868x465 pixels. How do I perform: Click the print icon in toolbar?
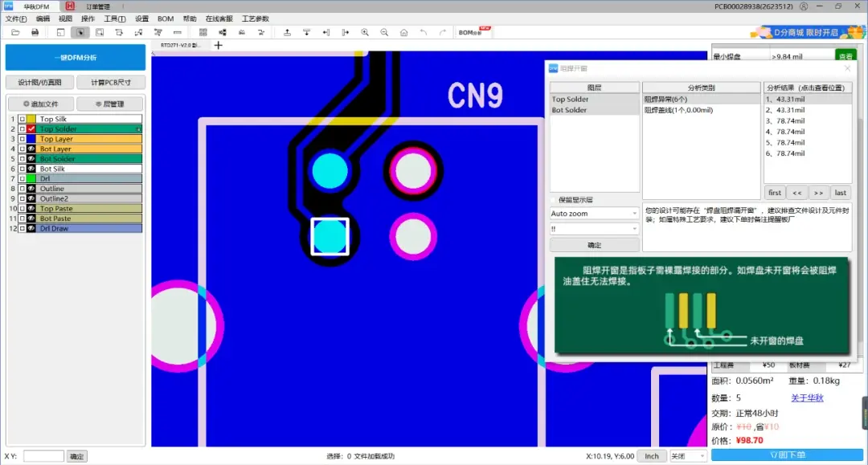tap(35, 33)
